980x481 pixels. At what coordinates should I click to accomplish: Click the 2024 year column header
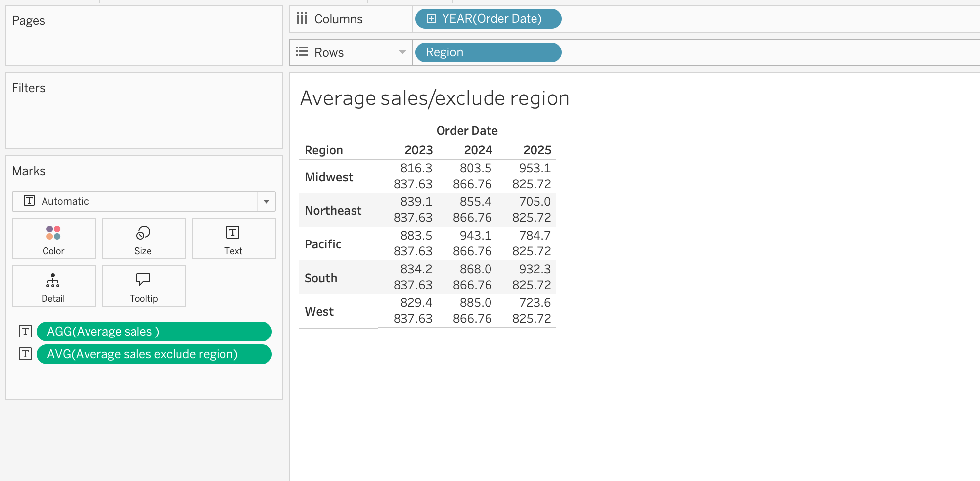[478, 150]
